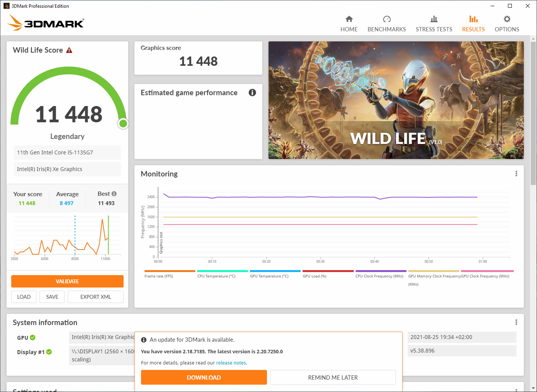Screen dimensions: 537x392
Task: Open the OPTIONS tab
Action: click(507, 24)
